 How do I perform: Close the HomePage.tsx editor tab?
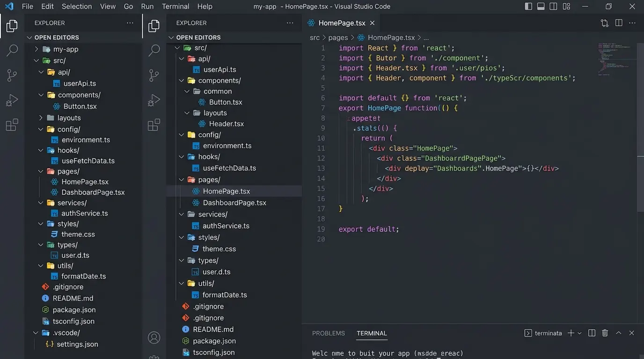pyautogui.click(x=372, y=23)
